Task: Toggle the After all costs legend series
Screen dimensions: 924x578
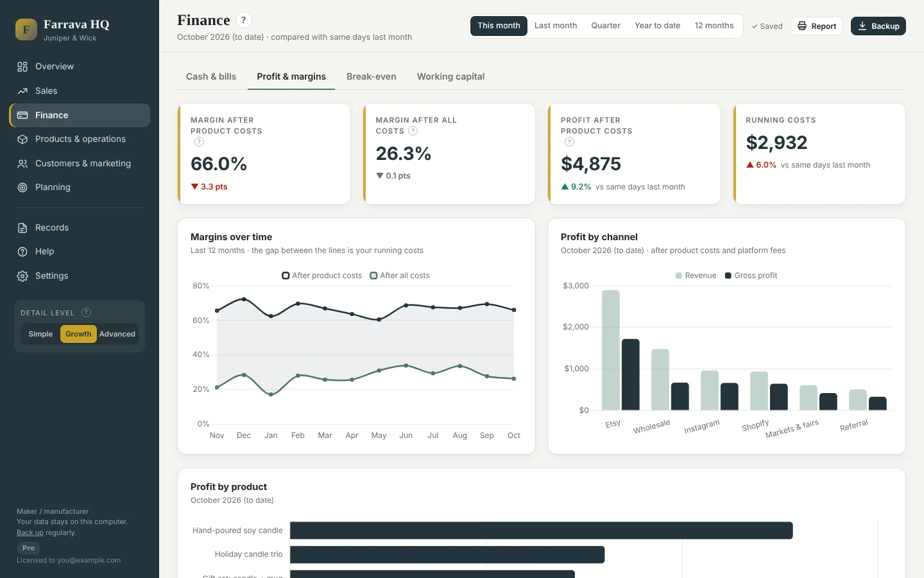Action: coord(400,276)
